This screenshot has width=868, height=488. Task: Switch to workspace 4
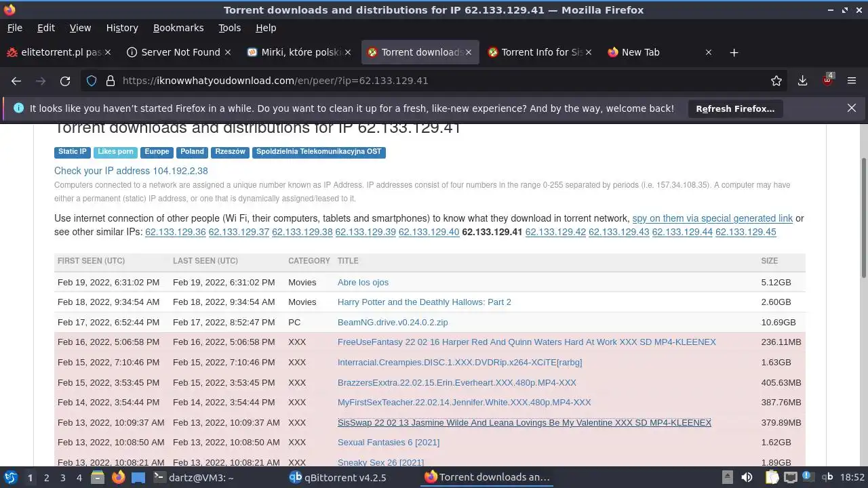79,477
